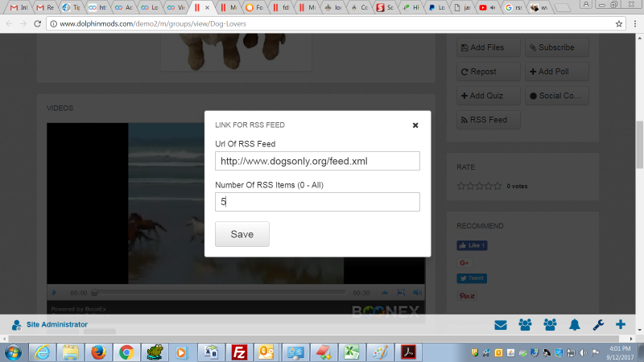The image size is (644, 362).
Task: Open the wrench settings icon
Action: (x=598, y=325)
